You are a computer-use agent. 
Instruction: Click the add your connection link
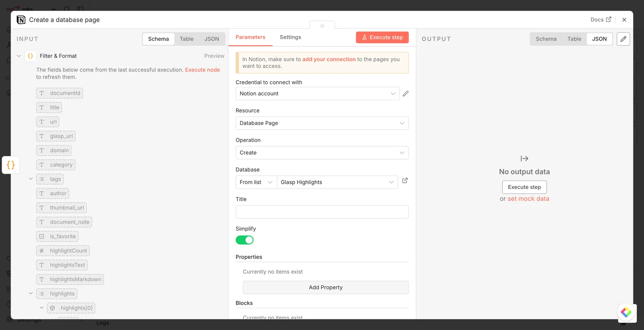click(x=329, y=59)
